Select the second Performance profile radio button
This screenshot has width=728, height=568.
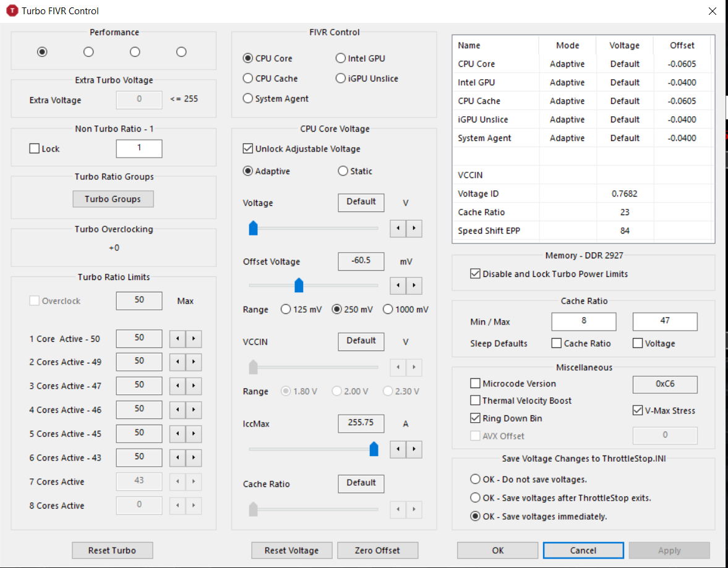click(x=88, y=51)
